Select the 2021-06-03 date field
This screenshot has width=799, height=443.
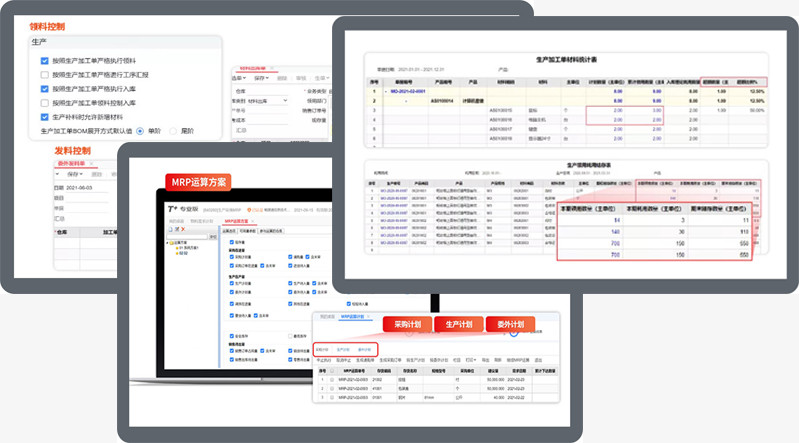point(78,187)
